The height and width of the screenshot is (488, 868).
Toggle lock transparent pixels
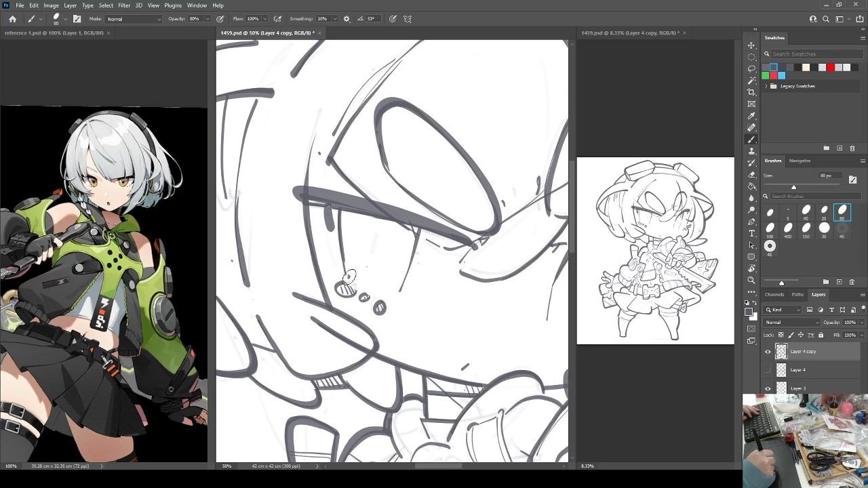781,335
